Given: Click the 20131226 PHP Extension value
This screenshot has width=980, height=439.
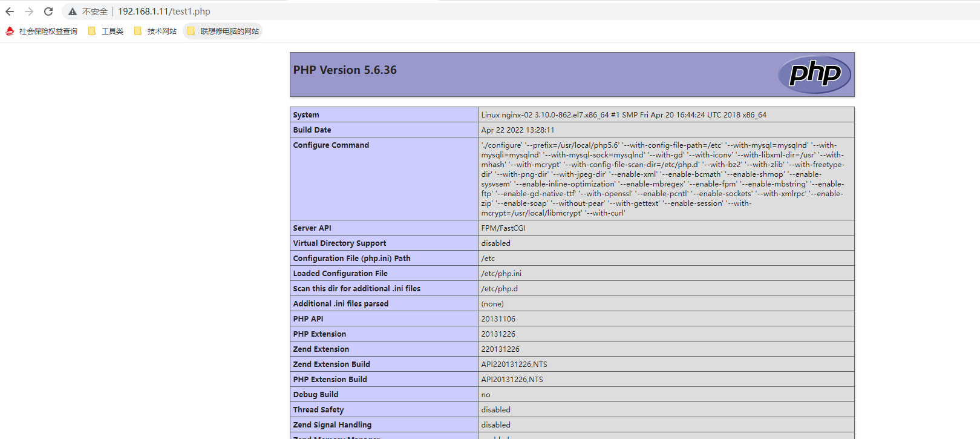Looking at the screenshot, I should (x=498, y=334).
